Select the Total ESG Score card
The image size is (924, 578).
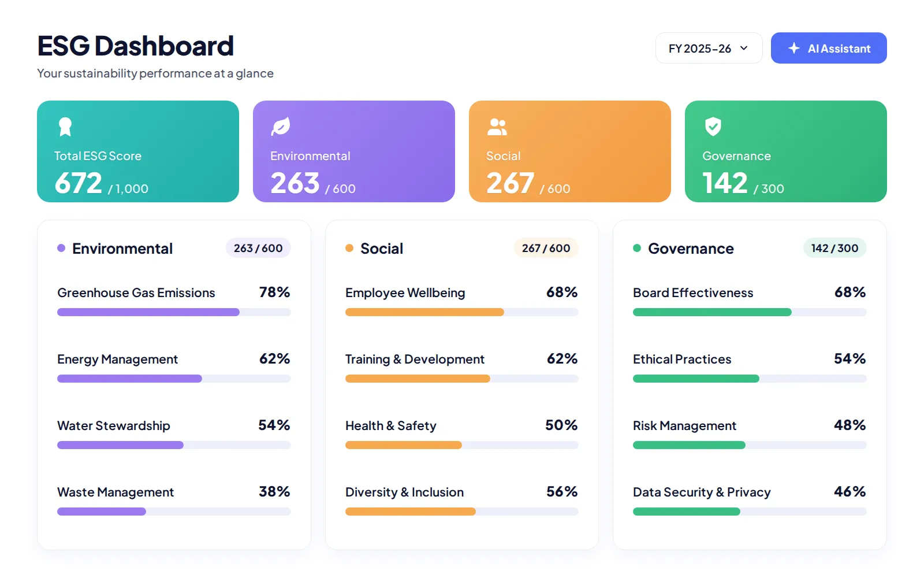pyautogui.click(x=138, y=151)
